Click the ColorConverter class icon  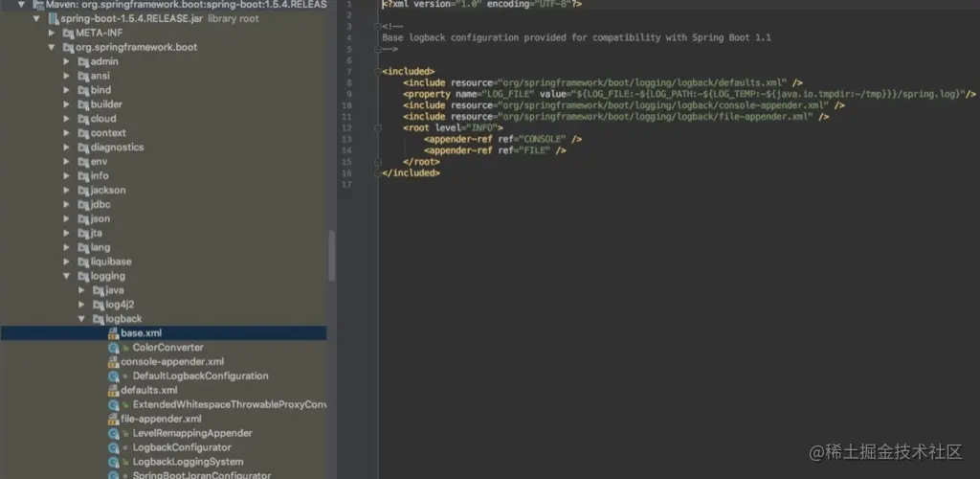113,347
